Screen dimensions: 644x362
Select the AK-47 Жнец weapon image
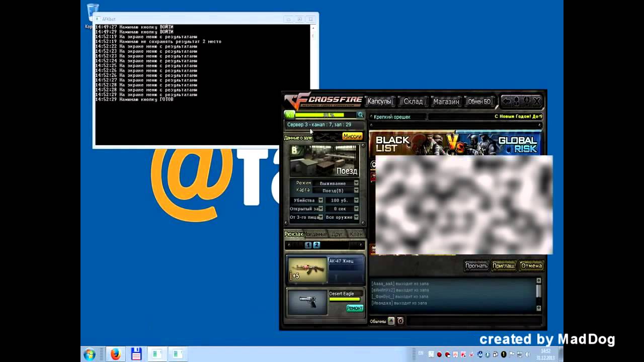click(x=307, y=270)
